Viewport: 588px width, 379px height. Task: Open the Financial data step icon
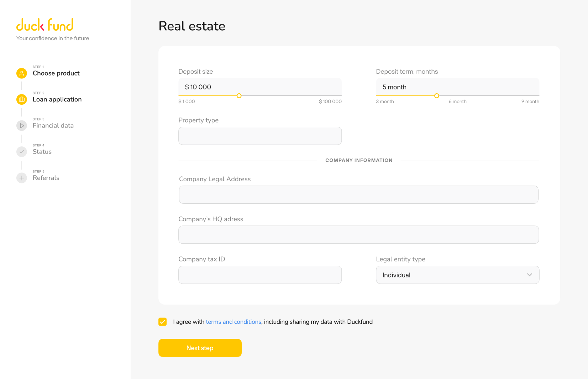(x=22, y=125)
